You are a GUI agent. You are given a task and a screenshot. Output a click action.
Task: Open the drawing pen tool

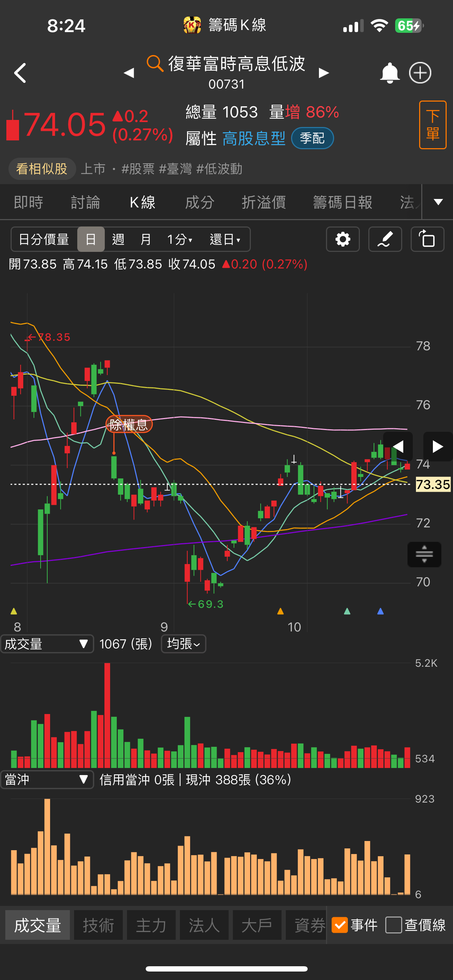(x=385, y=239)
